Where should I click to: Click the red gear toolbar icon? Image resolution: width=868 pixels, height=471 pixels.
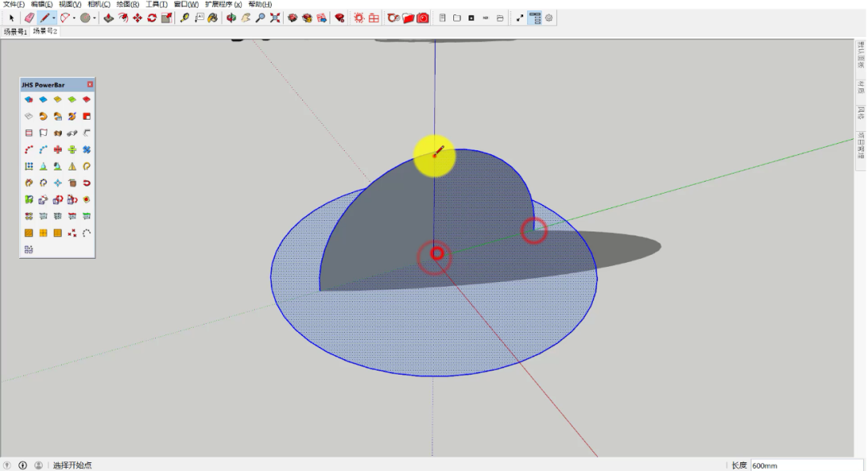click(358, 18)
